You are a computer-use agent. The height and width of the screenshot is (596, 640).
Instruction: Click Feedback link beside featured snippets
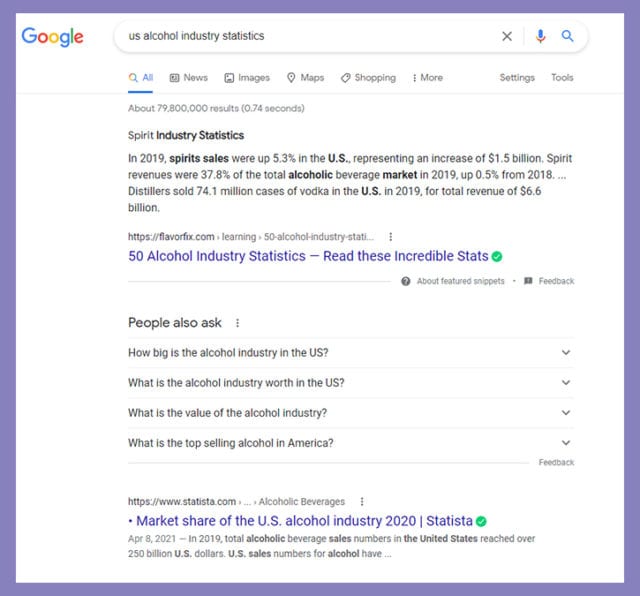556,281
